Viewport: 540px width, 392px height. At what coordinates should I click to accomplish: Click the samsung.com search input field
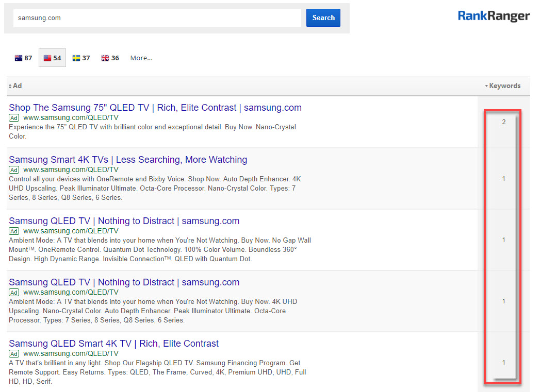tap(157, 18)
